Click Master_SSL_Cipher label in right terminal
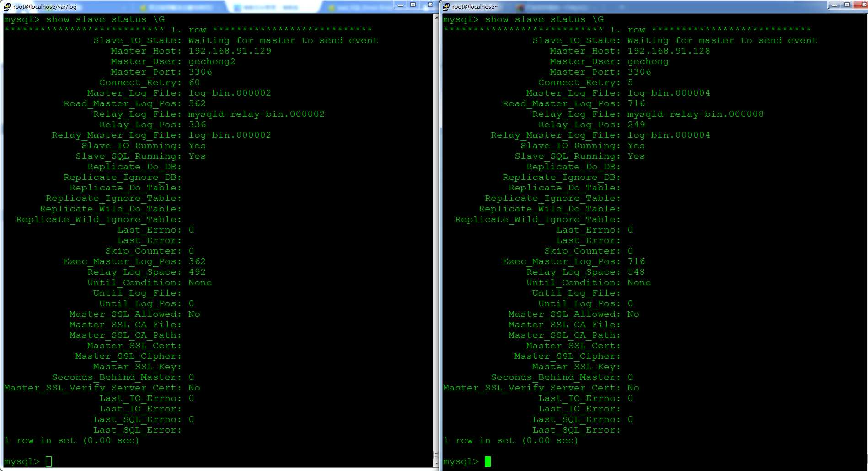The image size is (868, 471). pyautogui.click(x=568, y=357)
